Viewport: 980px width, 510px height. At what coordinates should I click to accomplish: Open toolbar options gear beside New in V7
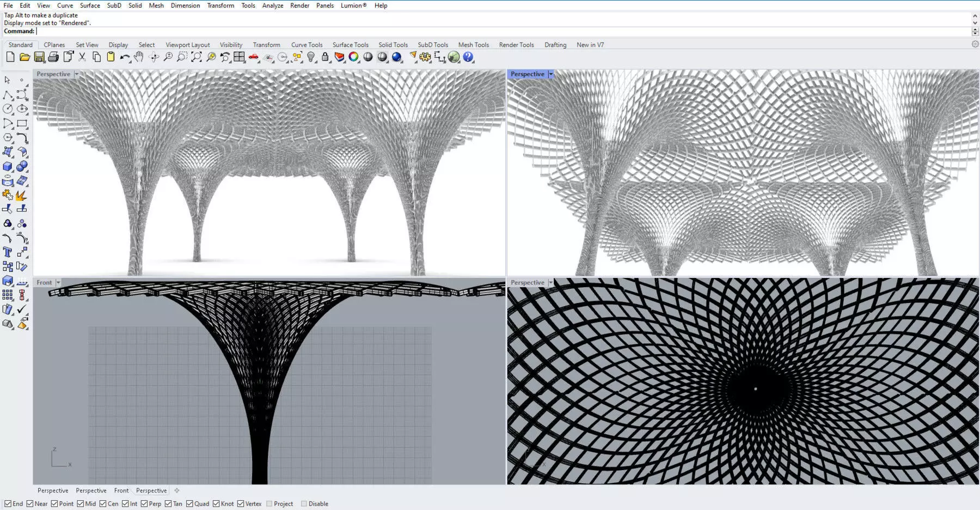pyautogui.click(x=975, y=44)
